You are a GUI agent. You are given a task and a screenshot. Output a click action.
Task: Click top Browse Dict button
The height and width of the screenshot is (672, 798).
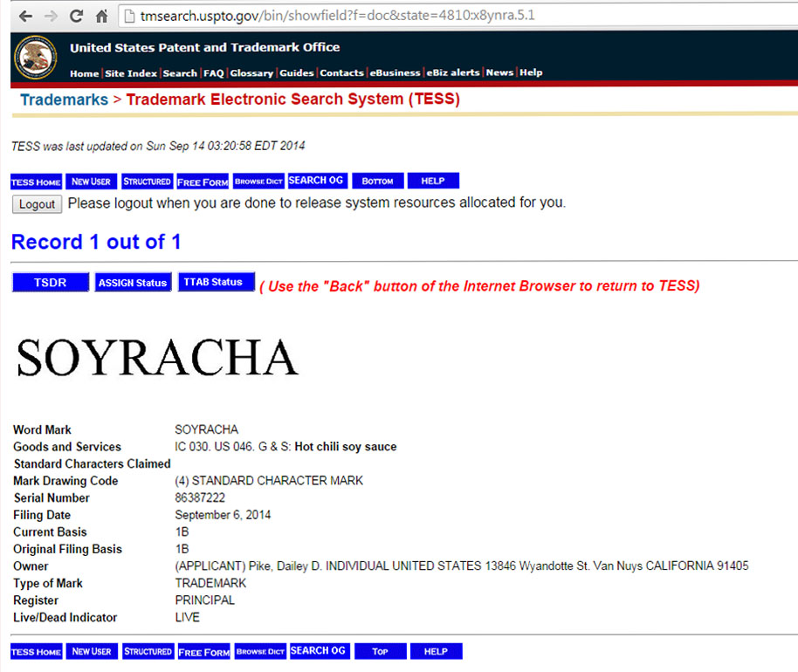tap(258, 182)
